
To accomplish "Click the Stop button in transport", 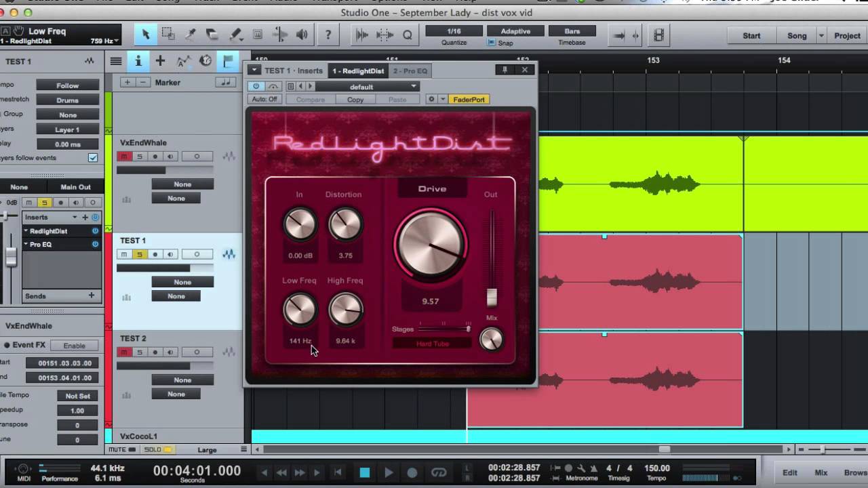I will click(x=365, y=472).
